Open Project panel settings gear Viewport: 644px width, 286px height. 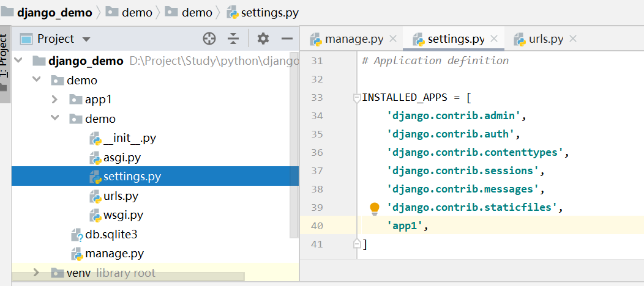click(x=263, y=39)
